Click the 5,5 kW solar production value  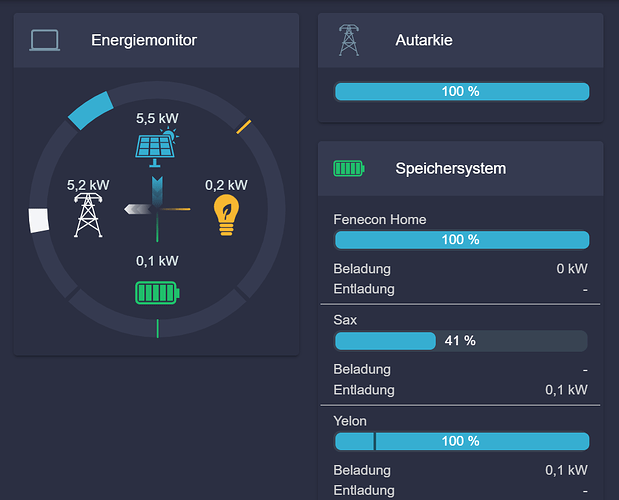pos(157,118)
